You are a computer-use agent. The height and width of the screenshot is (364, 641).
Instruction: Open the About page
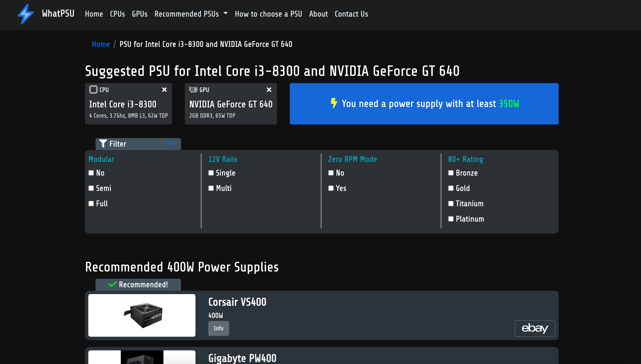pos(318,14)
